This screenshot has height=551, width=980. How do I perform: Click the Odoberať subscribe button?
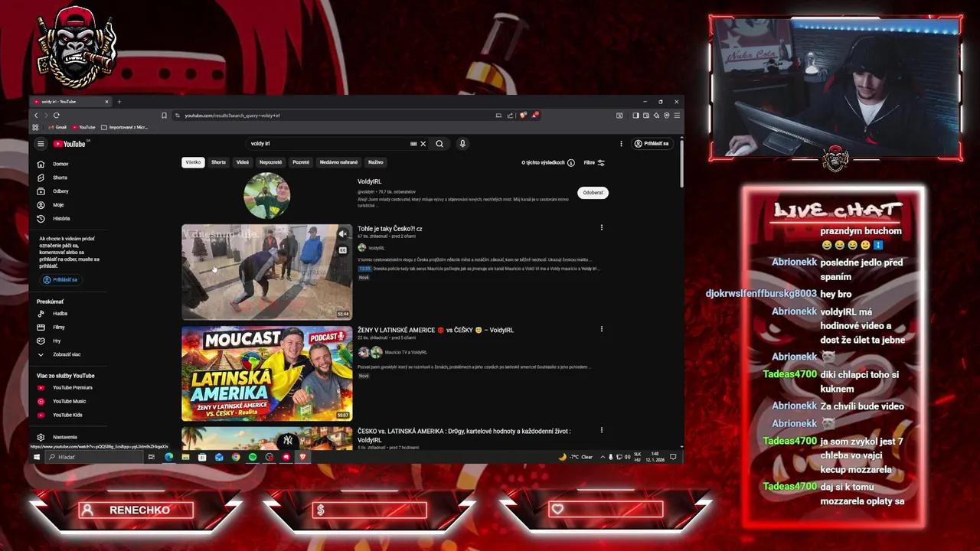click(593, 193)
